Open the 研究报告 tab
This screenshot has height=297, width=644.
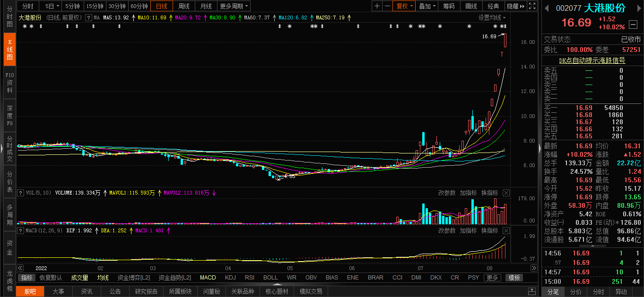pos(147,291)
